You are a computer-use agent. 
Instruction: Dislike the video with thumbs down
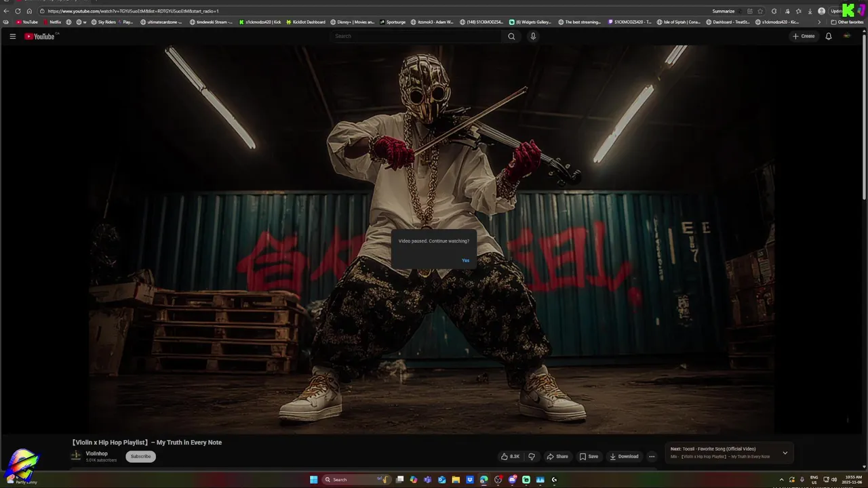click(532, 456)
